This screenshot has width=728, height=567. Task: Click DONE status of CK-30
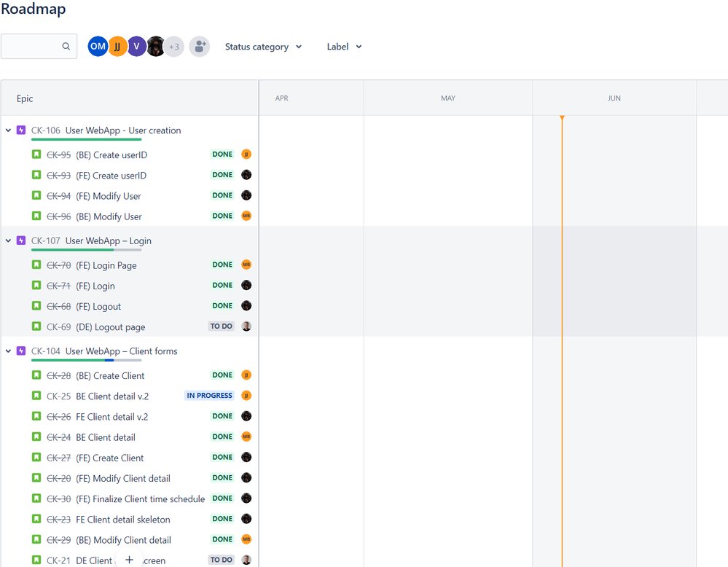tap(222, 498)
